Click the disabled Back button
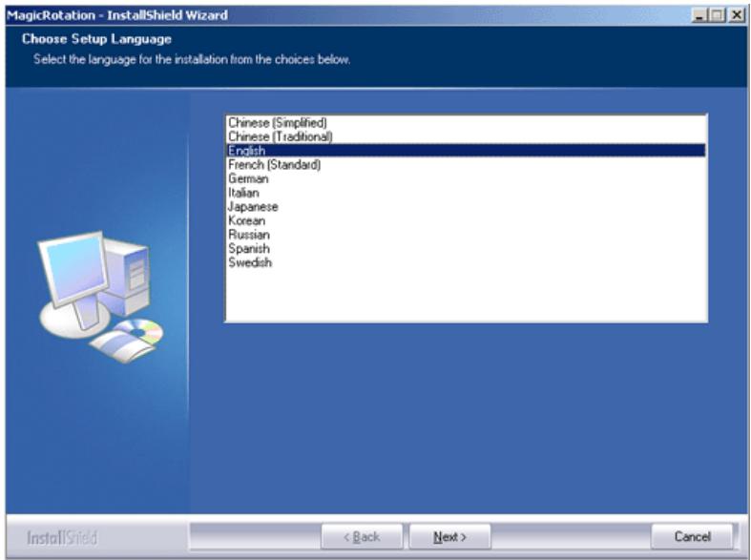Image resolution: width=751 pixels, height=560 pixels. click(362, 536)
